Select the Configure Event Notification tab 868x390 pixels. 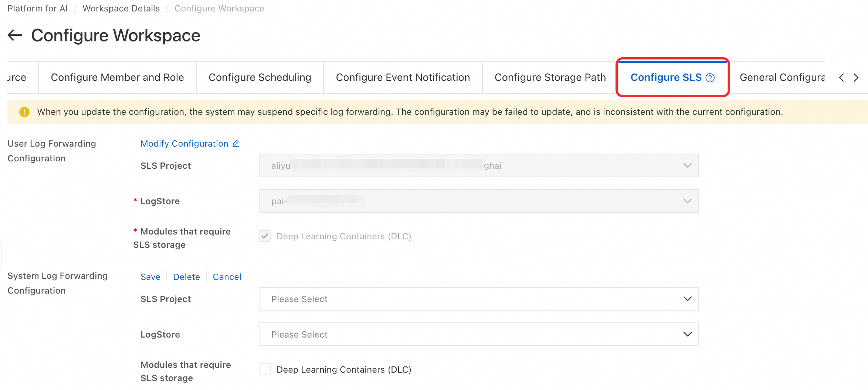click(403, 78)
